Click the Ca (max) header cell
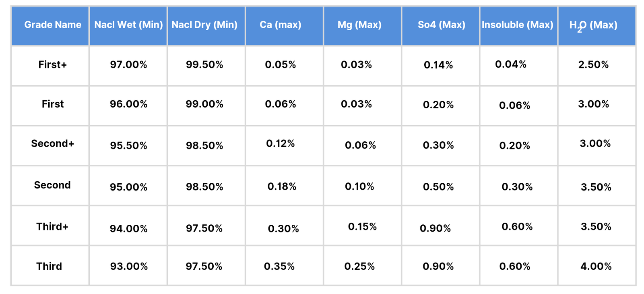This screenshot has width=644, height=294. click(x=281, y=25)
